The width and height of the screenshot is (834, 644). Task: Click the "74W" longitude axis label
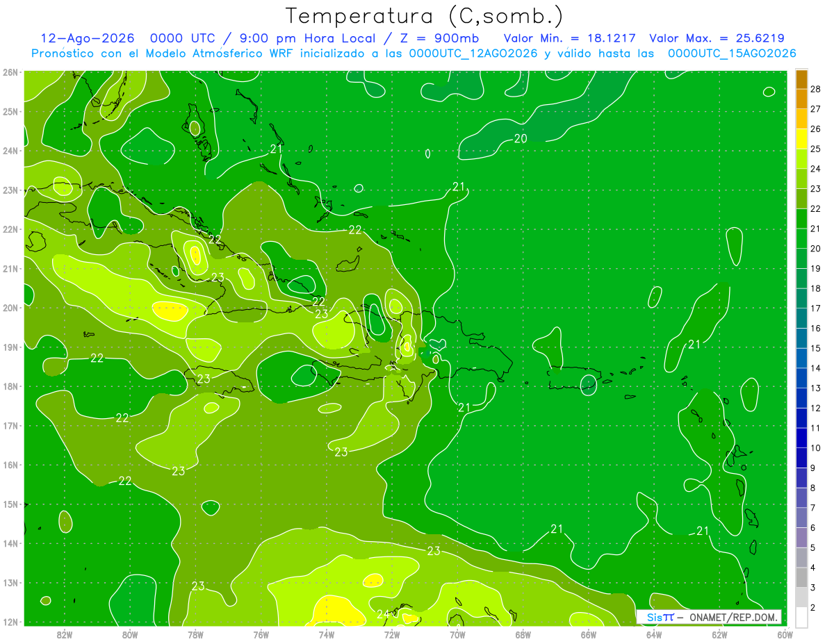(x=326, y=634)
